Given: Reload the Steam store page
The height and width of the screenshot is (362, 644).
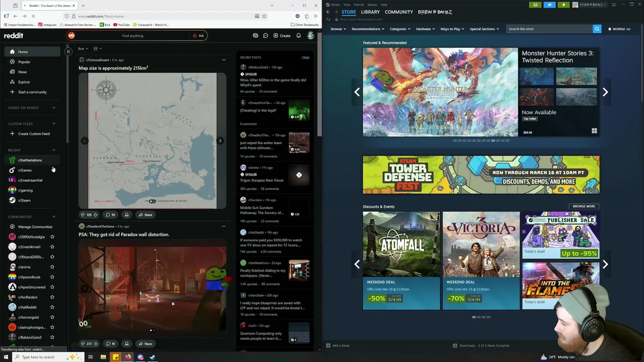Looking at the screenshot, I should (x=328, y=19).
